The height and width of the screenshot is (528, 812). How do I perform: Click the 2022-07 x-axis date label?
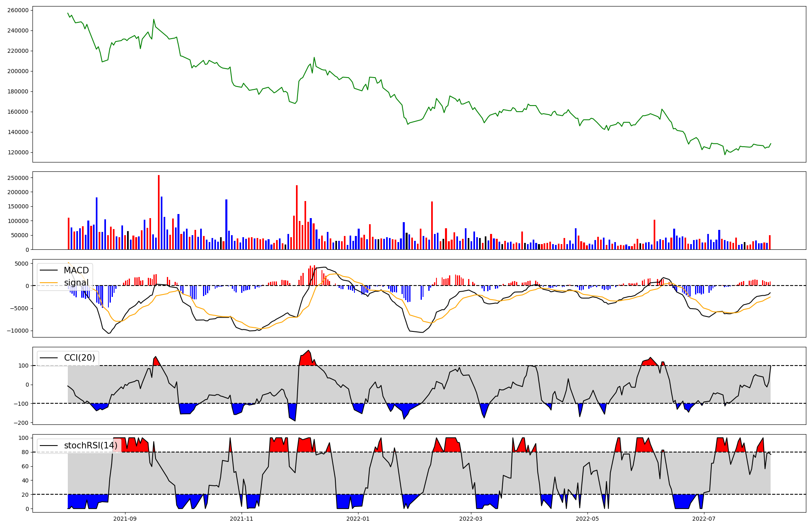(x=704, y=519)
